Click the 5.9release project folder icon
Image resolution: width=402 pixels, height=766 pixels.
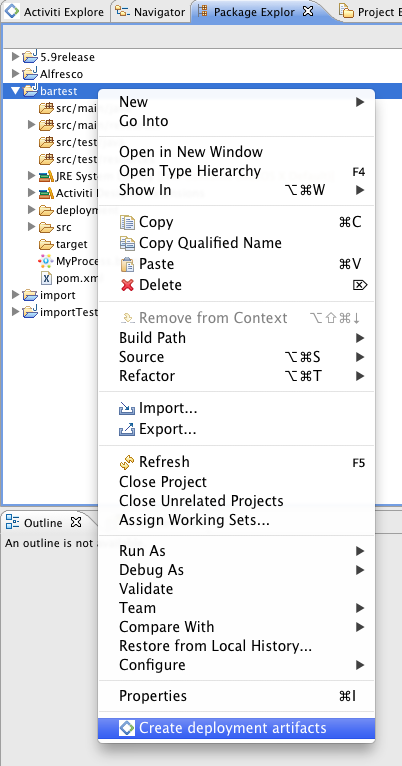point(30,57)
